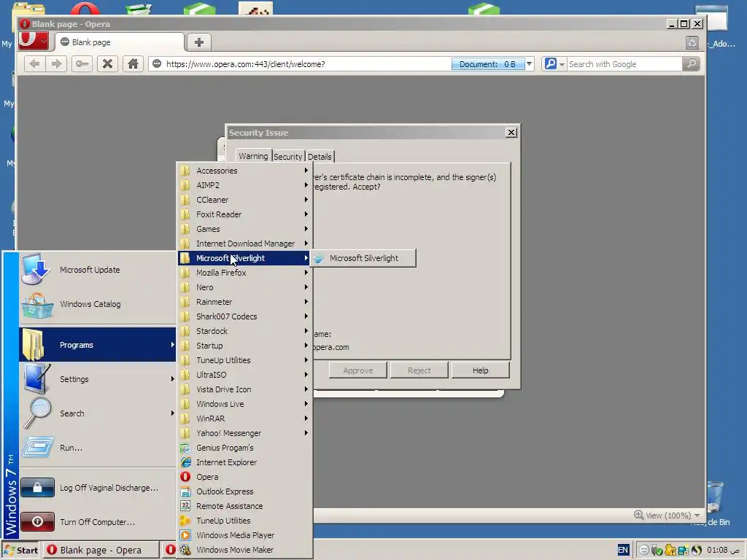This screenshot has width=747, height=560.
Task: Click Log Off in Start menu
Action: point(98,488)
